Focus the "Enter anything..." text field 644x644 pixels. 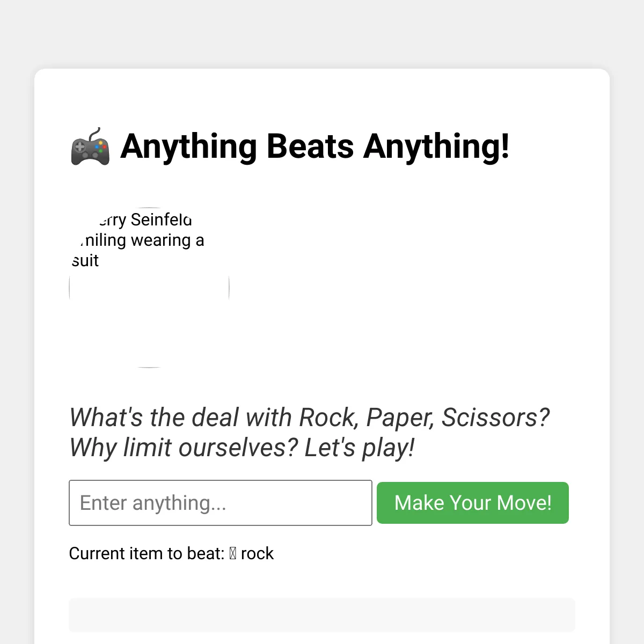click(x=221, y=503)
